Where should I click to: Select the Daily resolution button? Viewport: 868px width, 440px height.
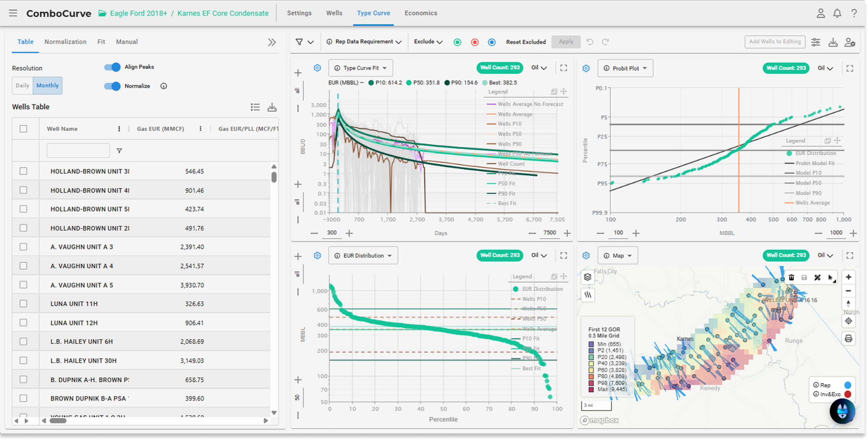click(22, 85)
